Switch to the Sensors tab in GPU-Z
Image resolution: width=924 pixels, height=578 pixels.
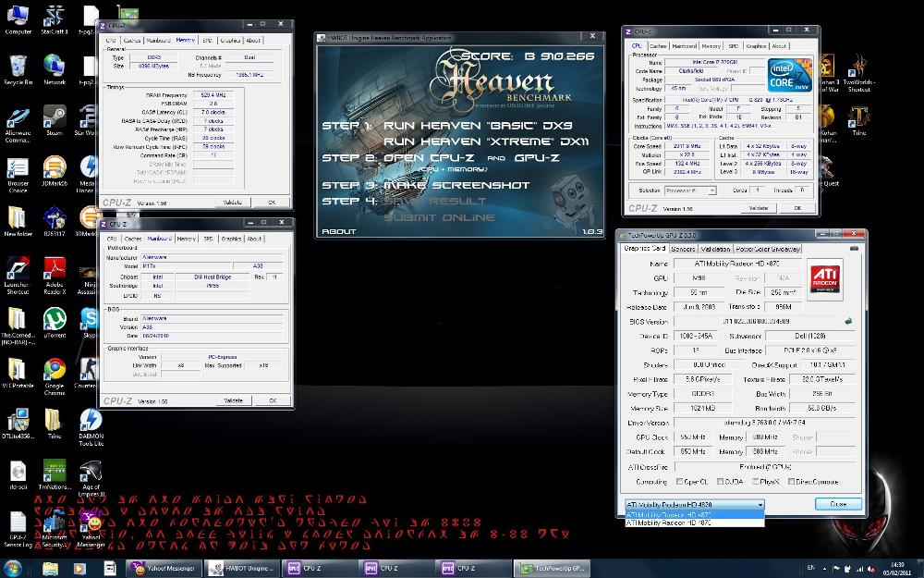(x=683, y=249)
